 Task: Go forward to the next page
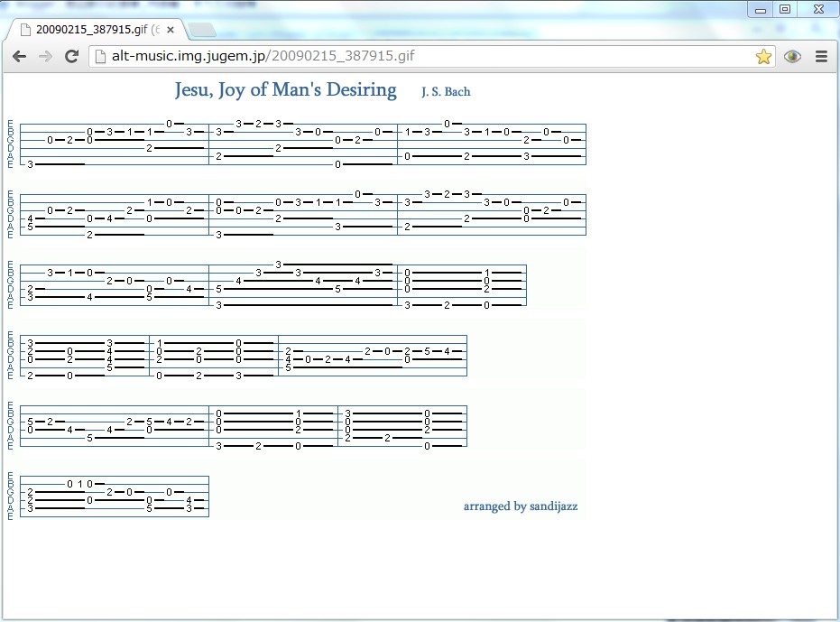[x=45, y=56]
